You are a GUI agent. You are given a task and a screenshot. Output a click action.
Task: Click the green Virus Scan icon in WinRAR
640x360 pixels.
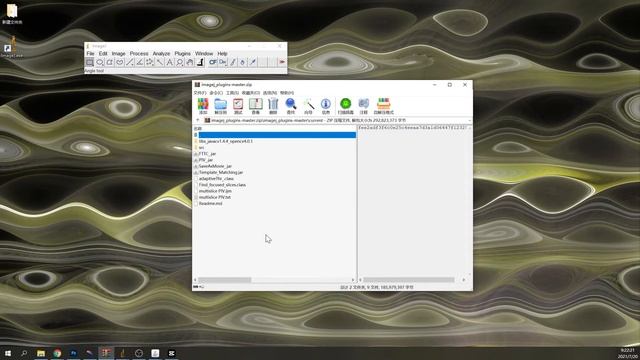click(x=345, y=106)
